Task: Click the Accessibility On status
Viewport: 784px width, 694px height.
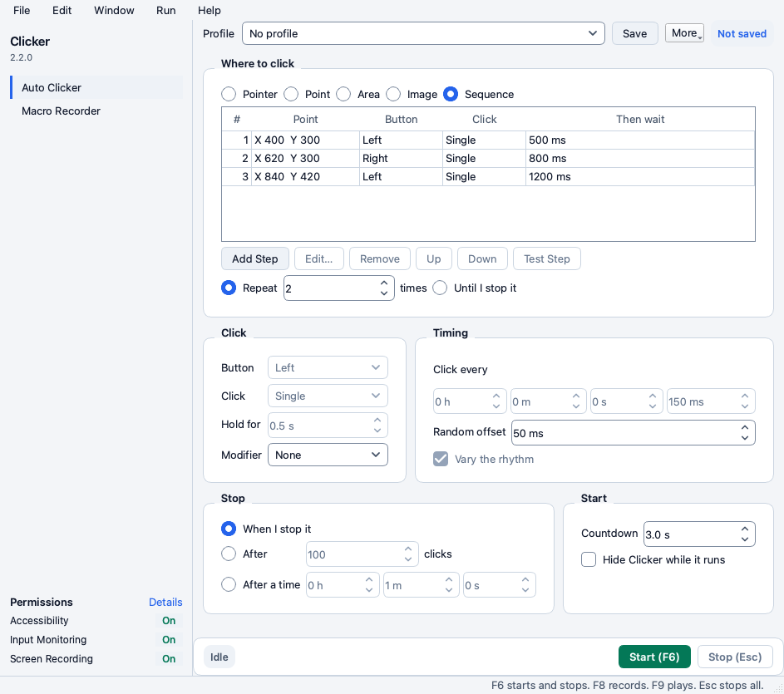Action: [x=169, y=621]
